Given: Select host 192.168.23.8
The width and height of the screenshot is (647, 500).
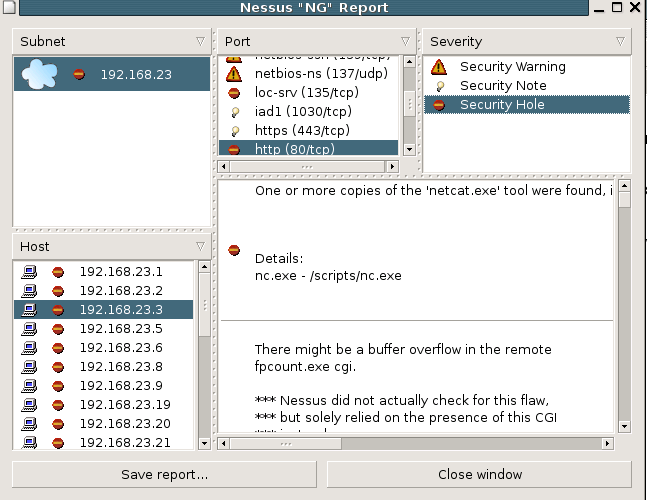Looking at the screenshot, I should click(104, 367).
